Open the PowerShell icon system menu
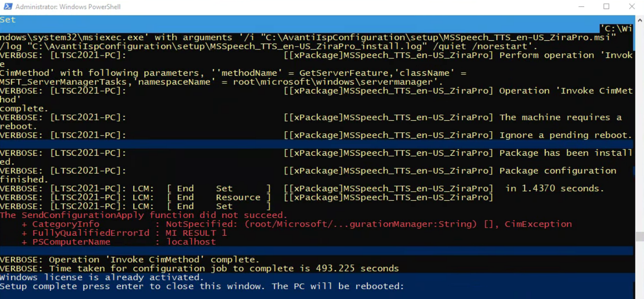644x299 pixels. (x=8, y=7)
